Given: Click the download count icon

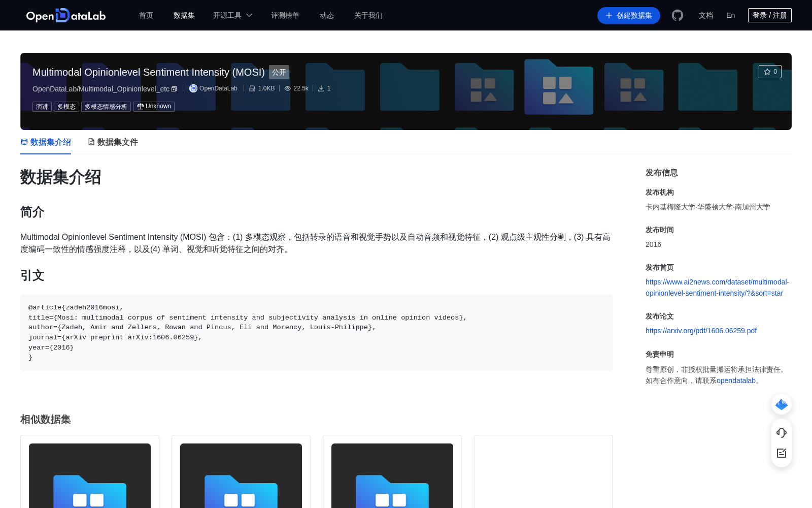Looking at the screenshot, I should pos(321,88).
